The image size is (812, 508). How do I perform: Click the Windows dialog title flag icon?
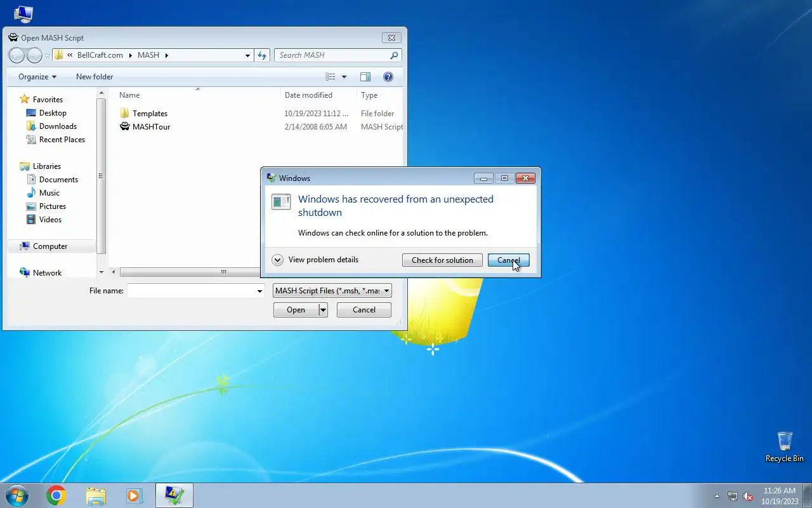click(x=272, y=178)
